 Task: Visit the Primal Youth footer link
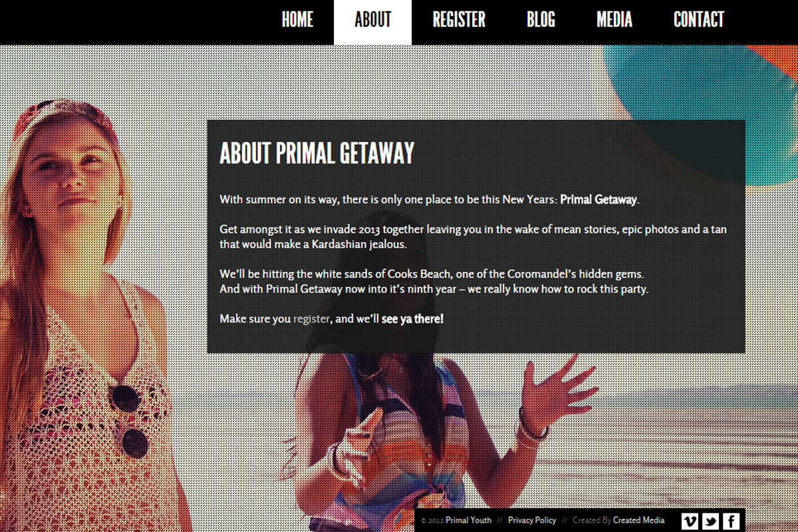coord(469,521)
